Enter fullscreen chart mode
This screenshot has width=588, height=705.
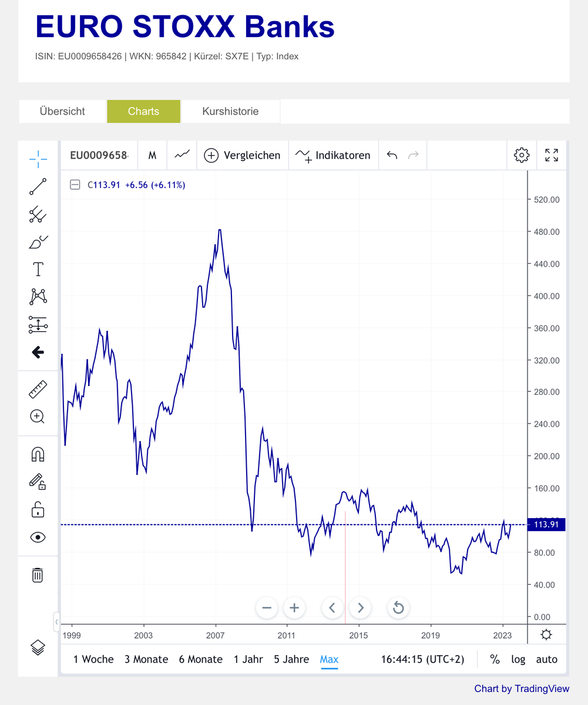pos(552,155)
